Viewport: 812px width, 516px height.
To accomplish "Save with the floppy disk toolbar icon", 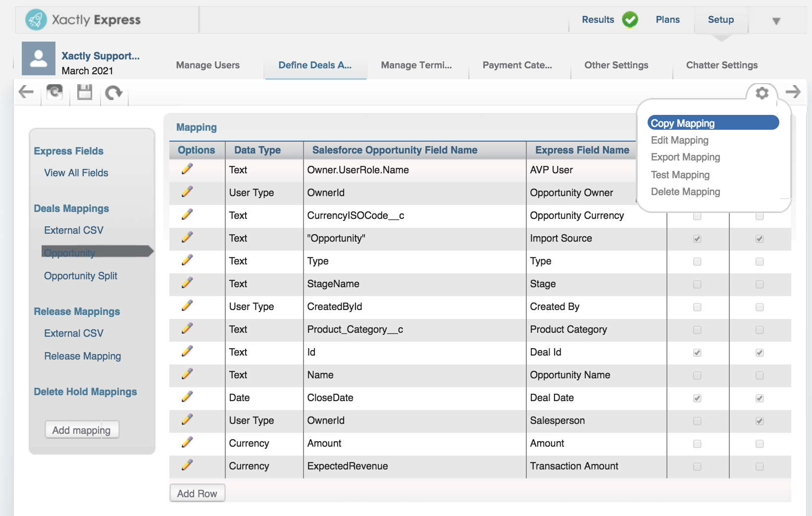I will point(85,92).
